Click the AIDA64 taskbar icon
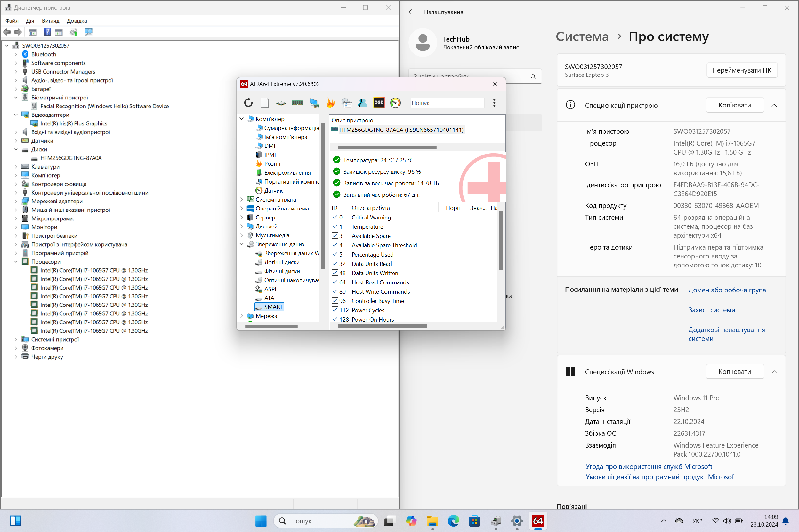799x532 pixels. pos(538,520)
